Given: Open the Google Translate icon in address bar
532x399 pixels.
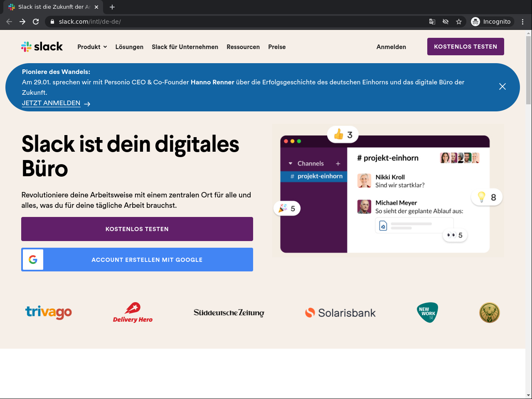Looking at the screenshot, I should 432,22.
